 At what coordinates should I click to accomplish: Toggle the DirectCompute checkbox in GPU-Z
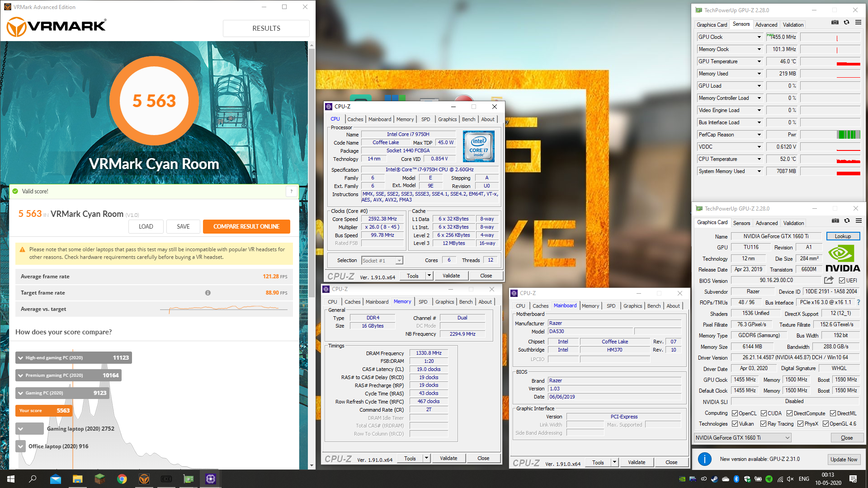tap(789, 413)
